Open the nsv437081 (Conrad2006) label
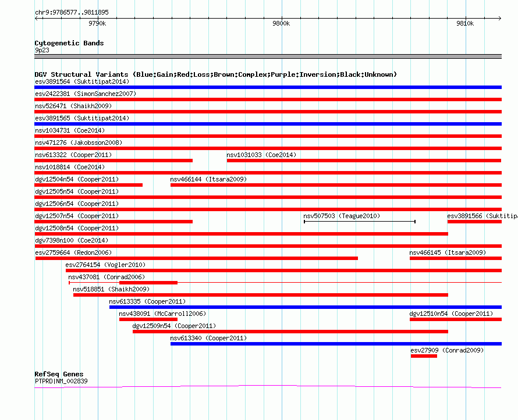Viewport: 518px width, 420px height. click(x=107, y=277)
